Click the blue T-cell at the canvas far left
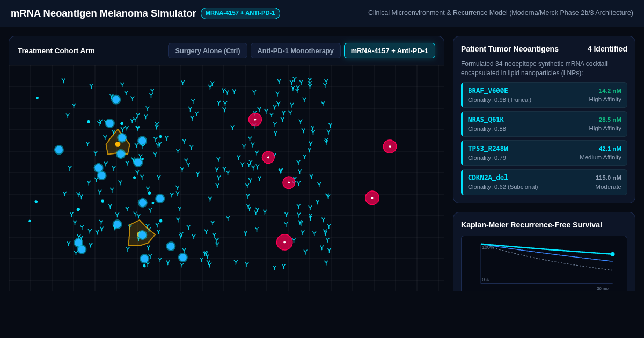This screenshot has height=338, width=644. click(59, 150)
